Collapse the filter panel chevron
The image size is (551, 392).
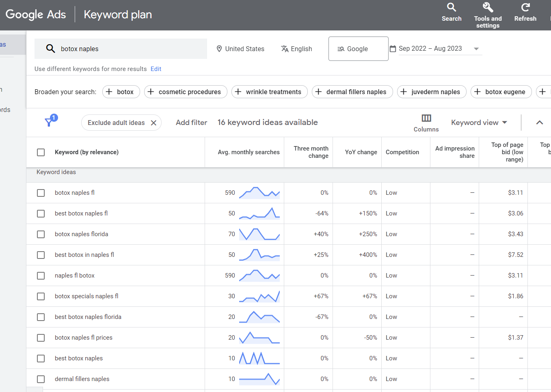tap(540, 123)
